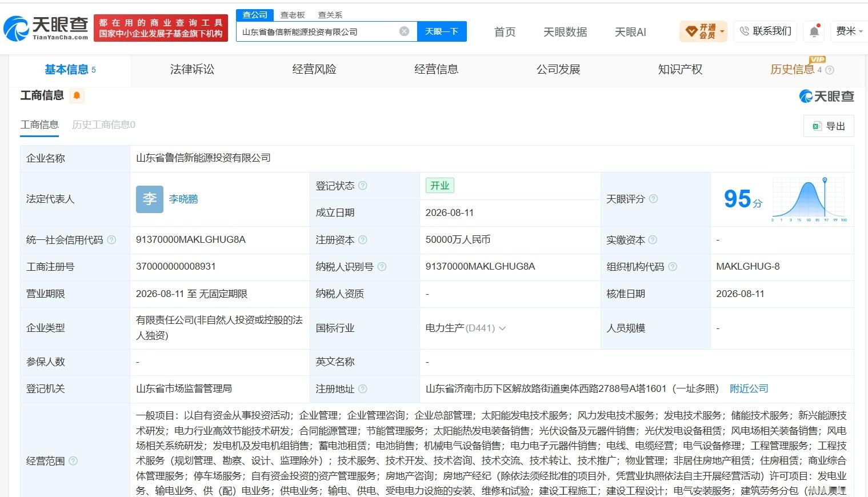Click 营业期限 value 2026-08-11 至 无固定期限

(x=192, y=294)
